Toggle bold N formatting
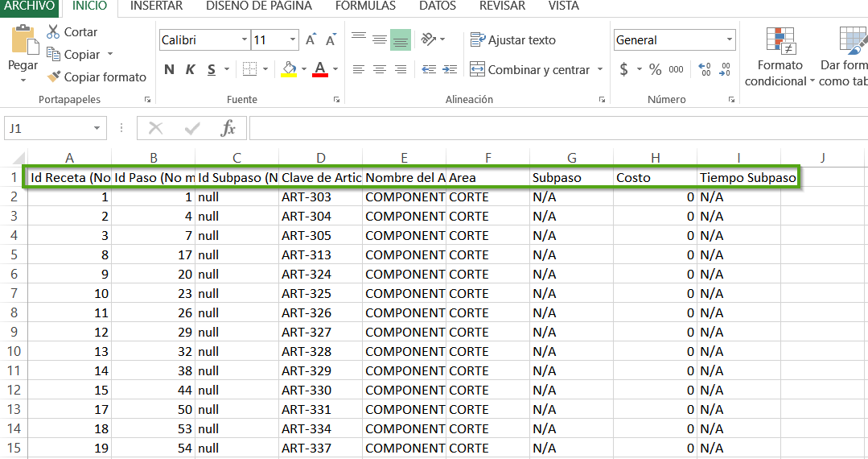This screenshot has width=868, height=459. pyautogui.click(x=169, y=70)
